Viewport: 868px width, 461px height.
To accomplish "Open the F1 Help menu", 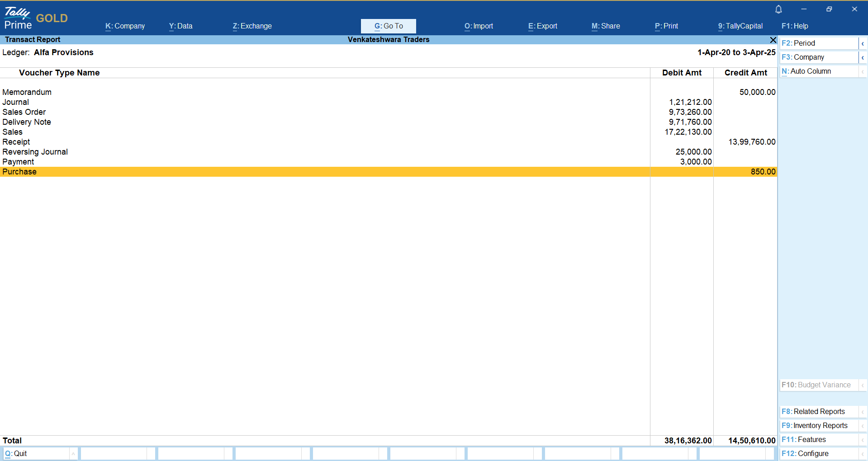I will (x=795, y=26).
